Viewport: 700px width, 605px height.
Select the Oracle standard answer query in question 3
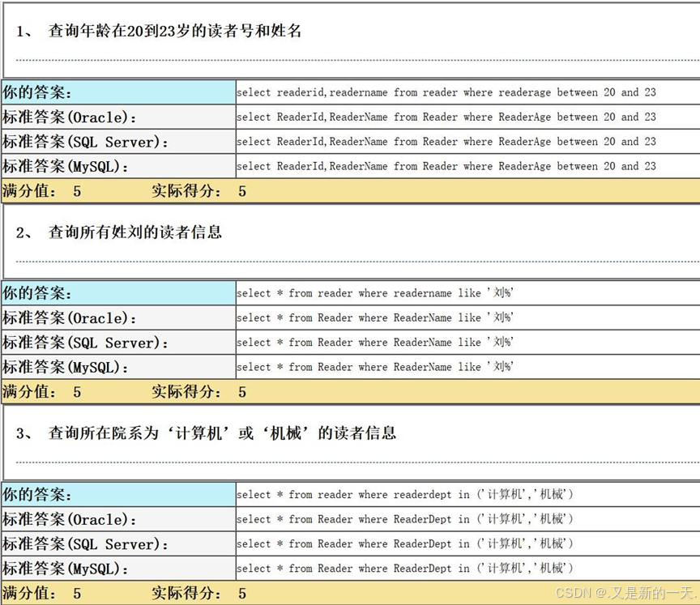(404, 519)
